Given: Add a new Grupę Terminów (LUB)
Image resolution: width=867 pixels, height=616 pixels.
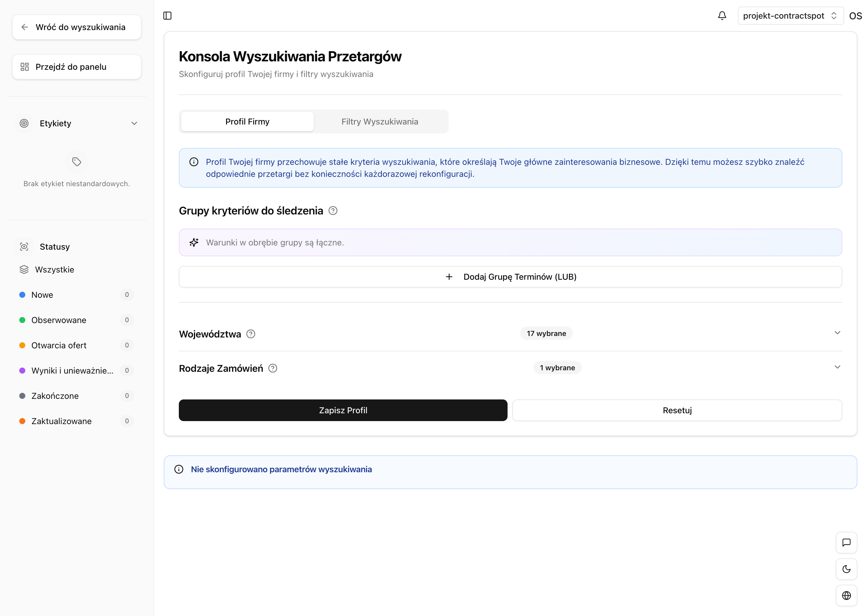Looking at the screenshot, I should point(510,277).
